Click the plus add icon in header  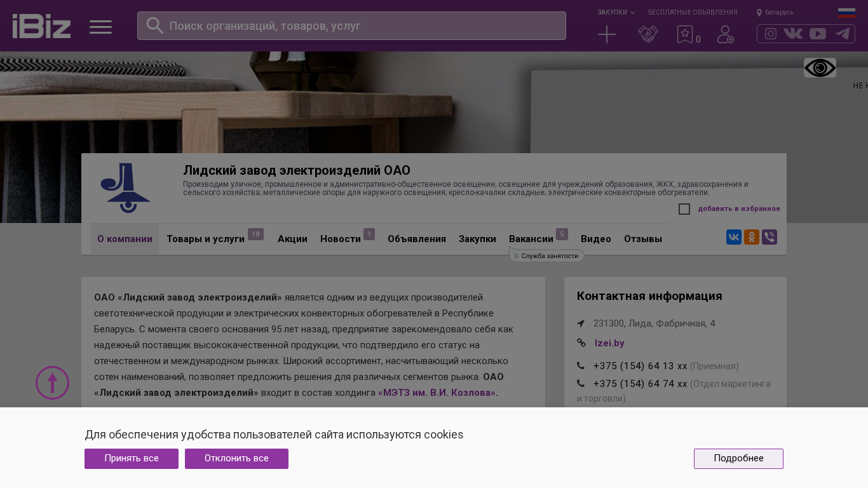[607, 34]
